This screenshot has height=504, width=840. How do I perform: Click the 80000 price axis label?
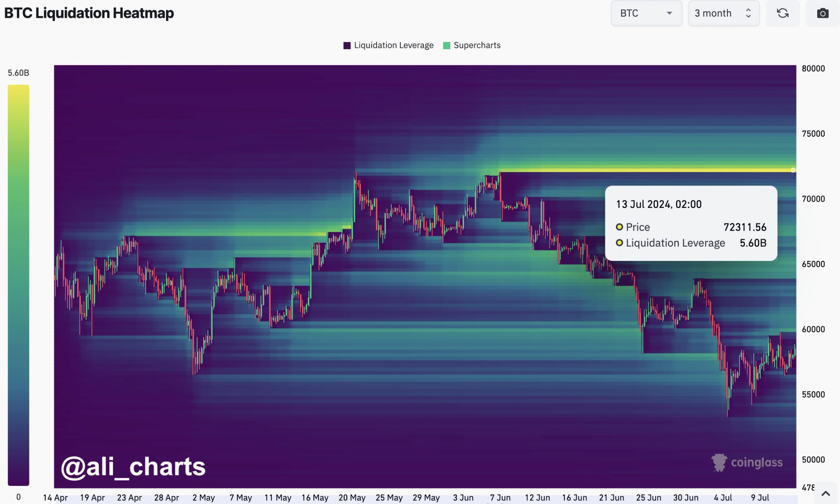pyautogui.click(x=813, y=69)
